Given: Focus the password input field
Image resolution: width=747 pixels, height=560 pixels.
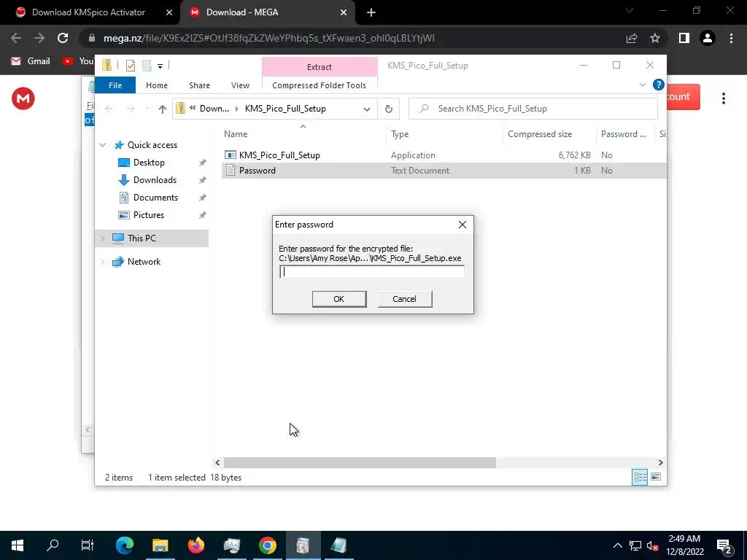Looking at the screenshot, I should (x=371, y=272).
